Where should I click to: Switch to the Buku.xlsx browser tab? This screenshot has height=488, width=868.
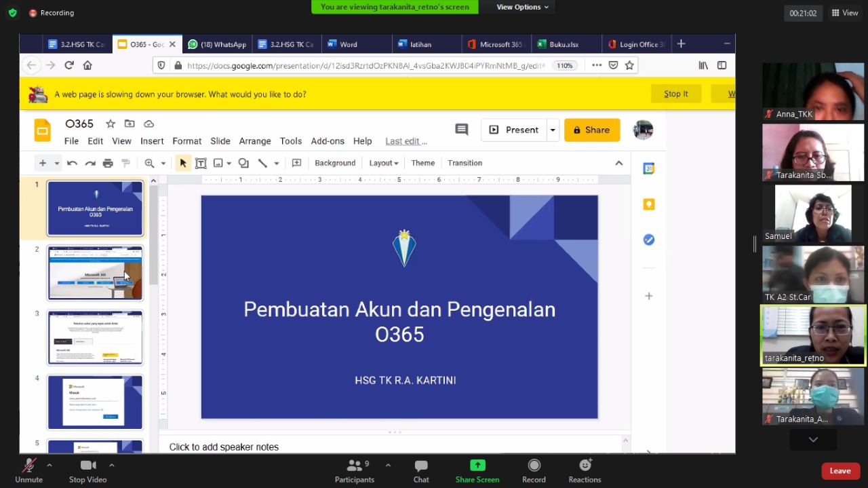(566, 44)
